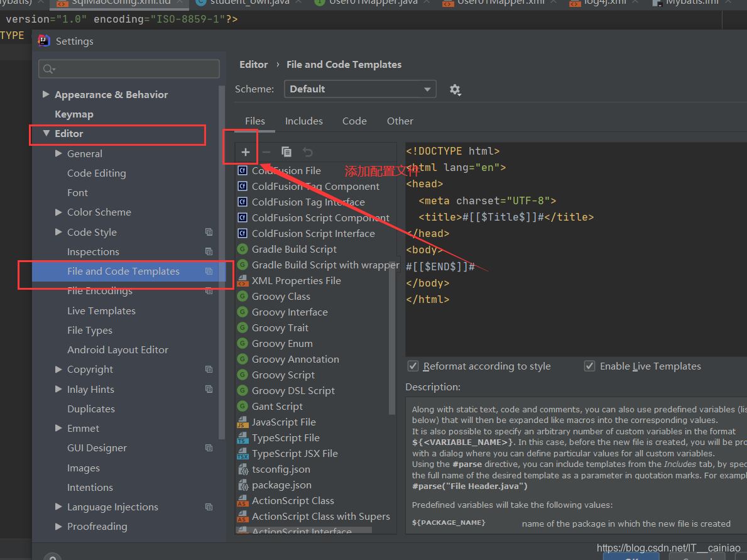Click the settings tree vertical scrollbar
This screenshot has height=560, width=747.
pyautogui.click(x=221, y=262)
